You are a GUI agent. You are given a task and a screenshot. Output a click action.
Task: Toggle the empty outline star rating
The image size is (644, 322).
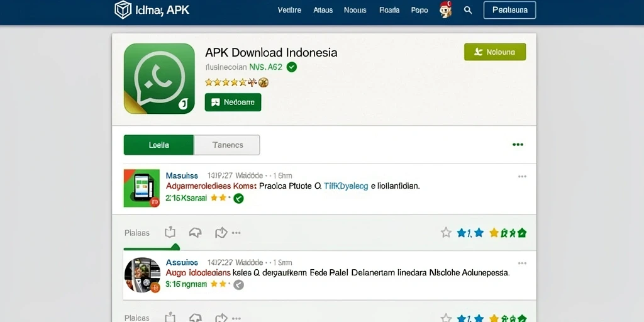[446, 233]
